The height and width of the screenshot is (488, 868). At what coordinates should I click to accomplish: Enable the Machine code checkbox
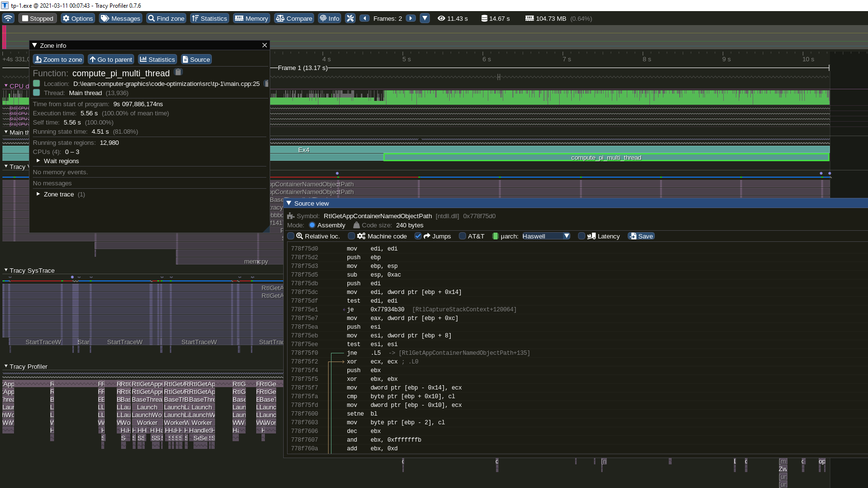(x=351, y=236)
